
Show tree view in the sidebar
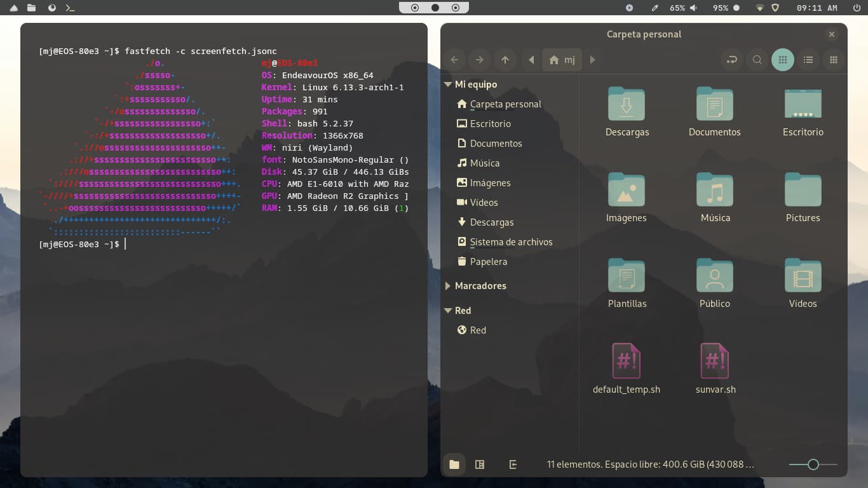pos(480,464)
